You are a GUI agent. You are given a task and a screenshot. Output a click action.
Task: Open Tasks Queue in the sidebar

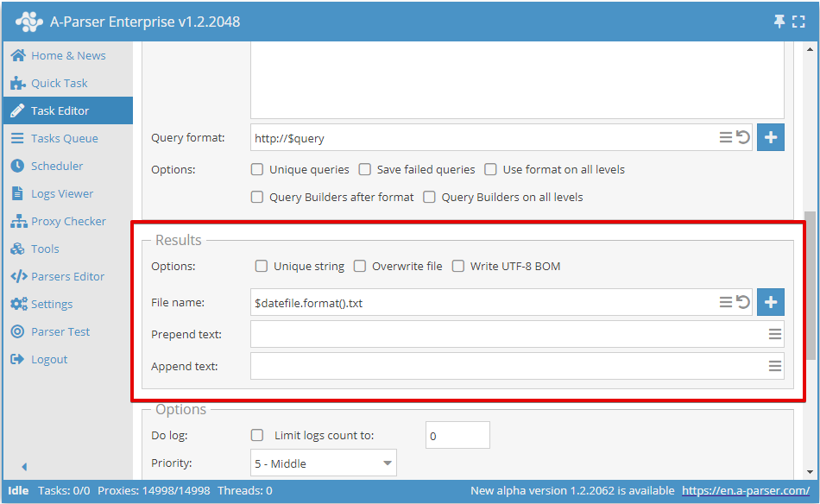click(x=64, y=138)
